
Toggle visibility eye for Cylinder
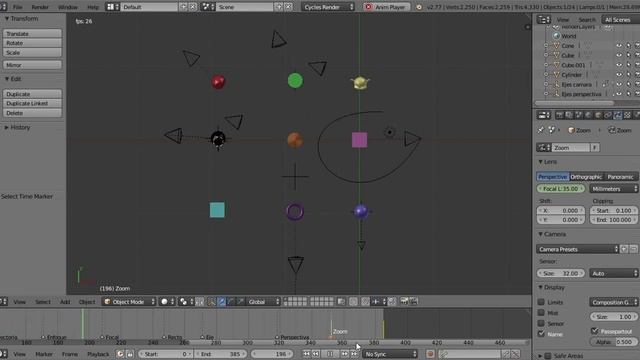click(x=619, y=75)
